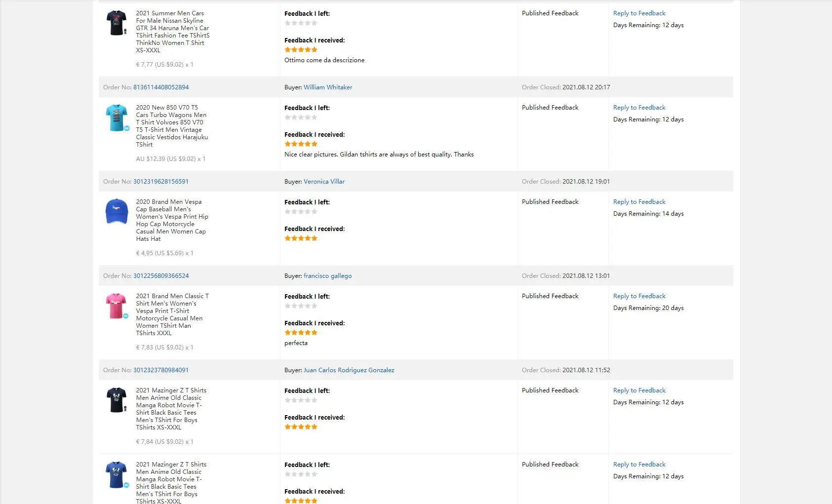Screen dimensions: 832x504
Task: View buyer Veronica Villar's profile
Action: point(324,182)
